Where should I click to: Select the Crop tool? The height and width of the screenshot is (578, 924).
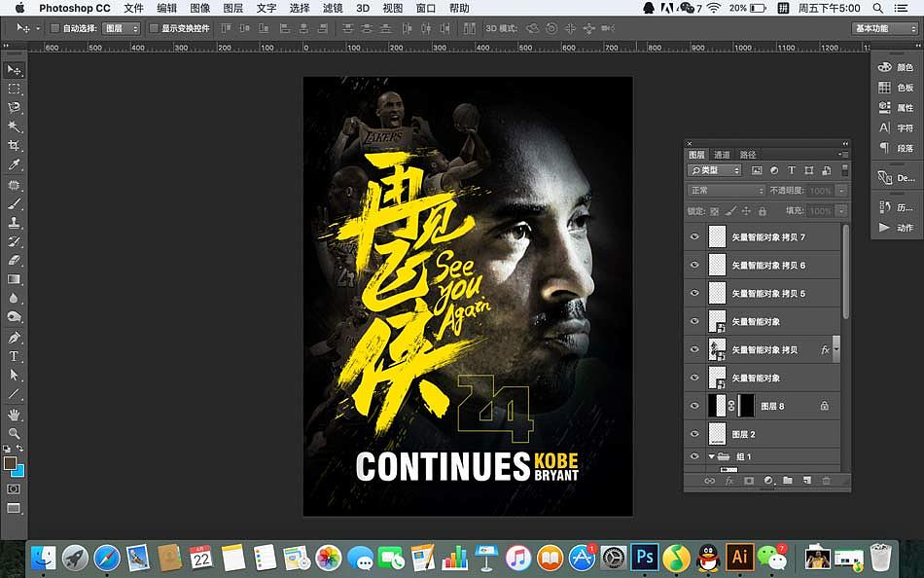[x=15, y=146]
